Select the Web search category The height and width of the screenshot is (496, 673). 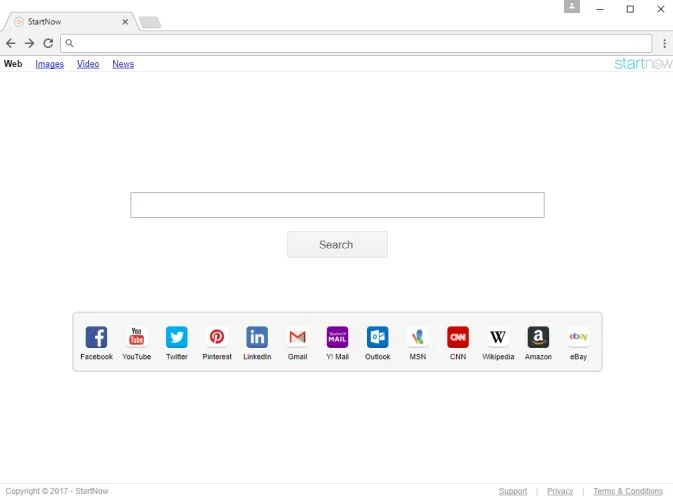[13, 64]
